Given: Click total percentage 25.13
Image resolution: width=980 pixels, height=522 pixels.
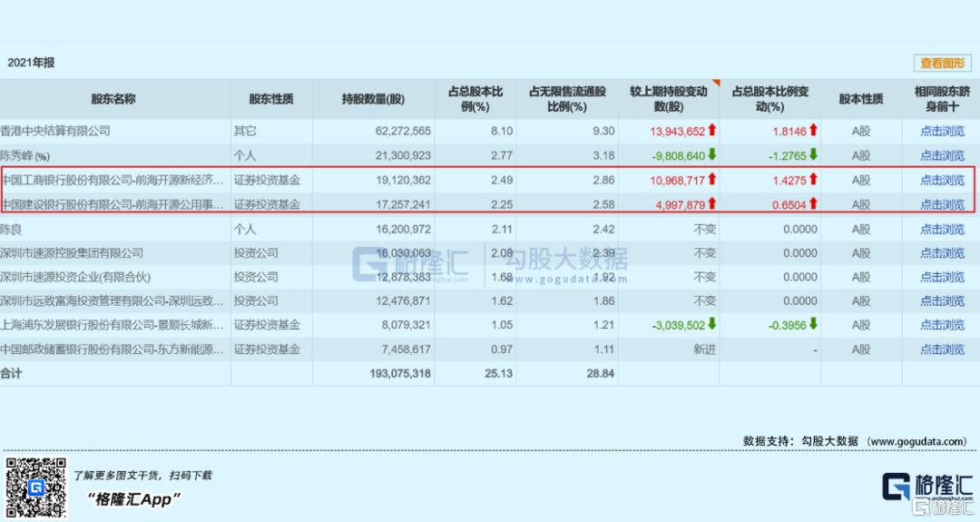Looking at the screenshot, I should [499, 374].
